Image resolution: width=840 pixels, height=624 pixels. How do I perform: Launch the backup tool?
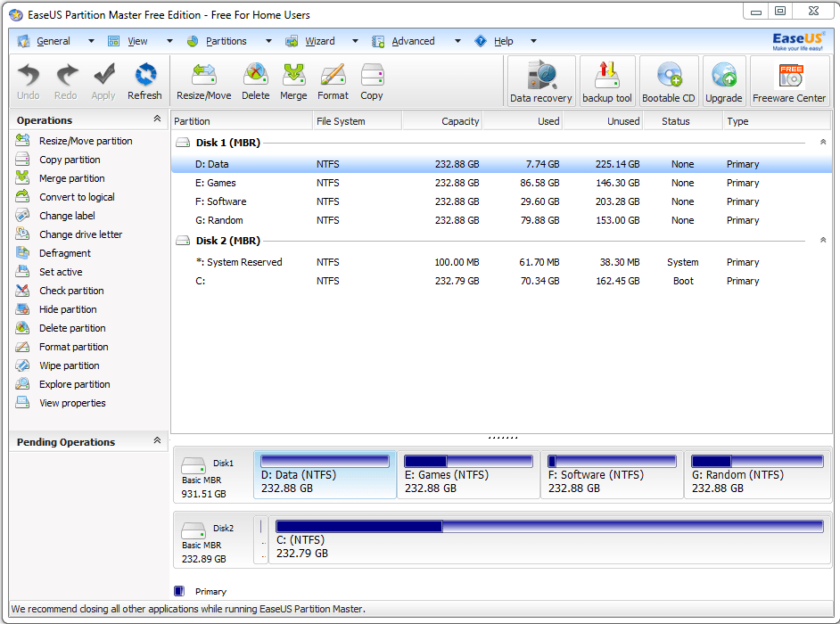pyautogui.click(x=607, y=80)
